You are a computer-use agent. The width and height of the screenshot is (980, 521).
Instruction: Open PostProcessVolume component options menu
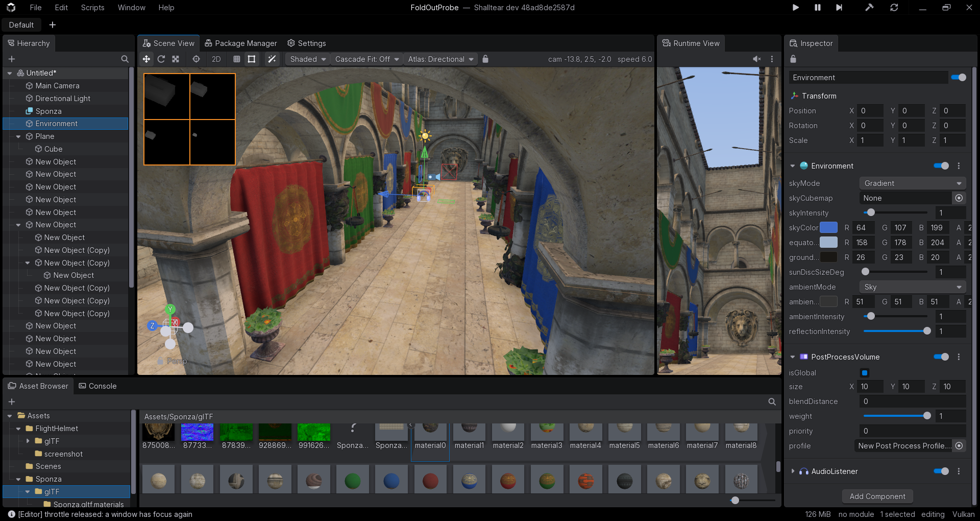[959, 357]
